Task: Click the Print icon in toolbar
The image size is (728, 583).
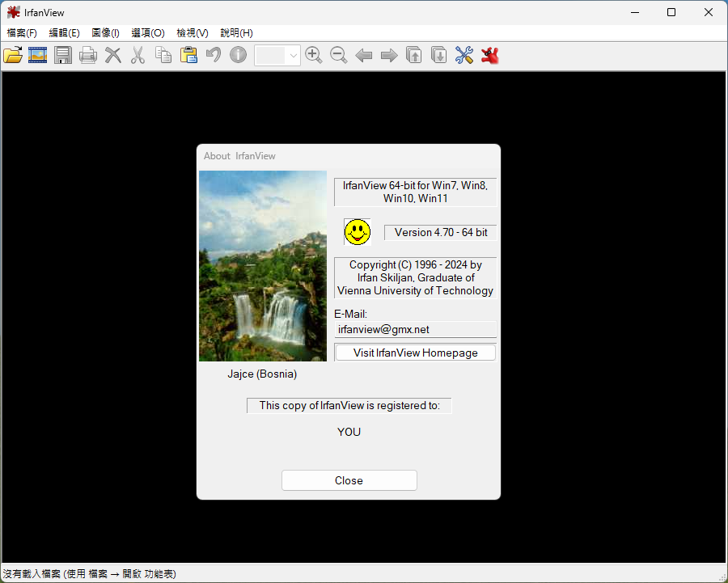Action: (87, 55)
